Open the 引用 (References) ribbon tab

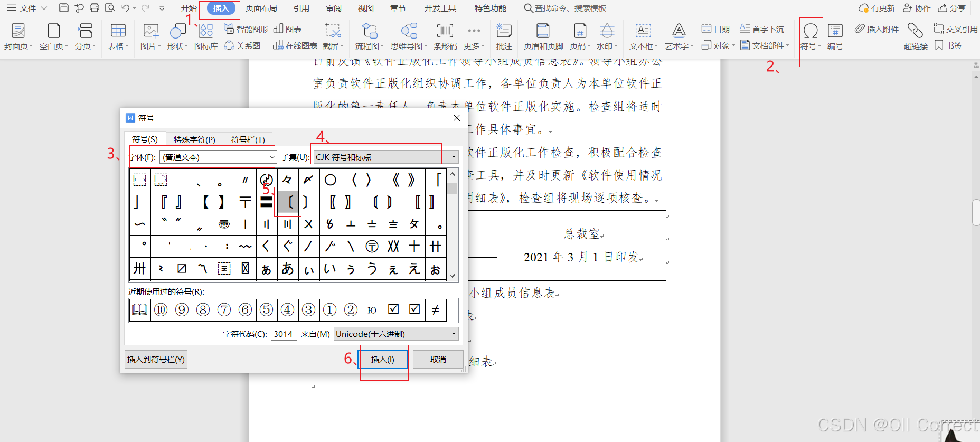pyautogui.click(x=301, y=8)
